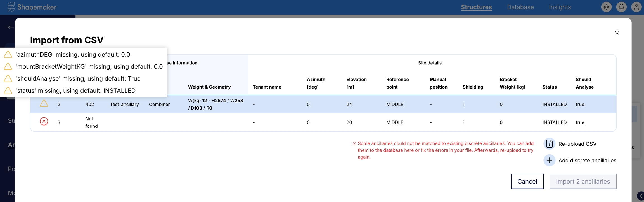
Task: Select the Test_ancillary row
Action: pos(124,104)
